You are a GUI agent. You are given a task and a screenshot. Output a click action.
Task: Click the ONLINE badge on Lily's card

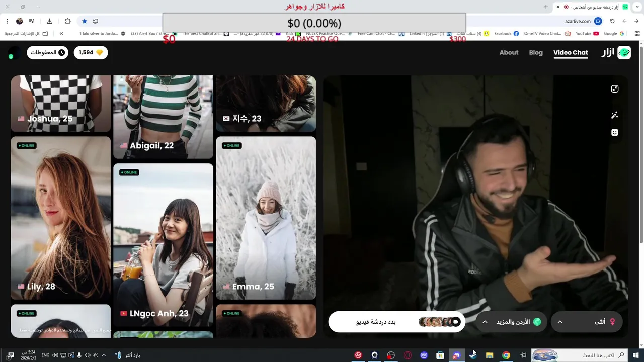(x=27, y=146)
